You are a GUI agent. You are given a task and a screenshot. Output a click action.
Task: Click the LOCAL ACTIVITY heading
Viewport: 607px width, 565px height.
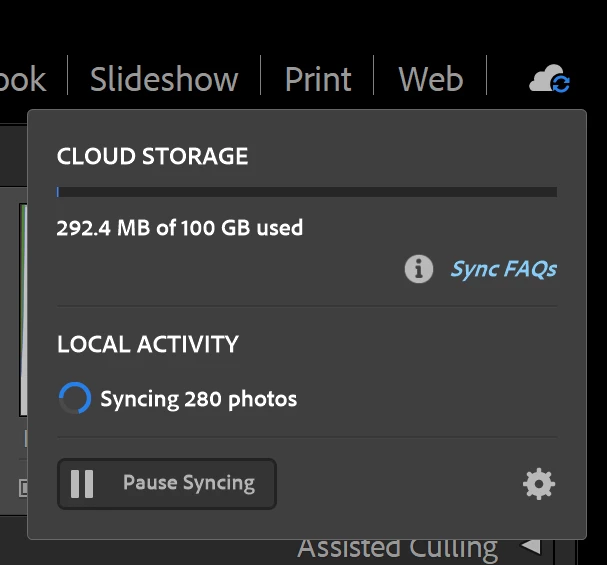[x=148, y=344]
